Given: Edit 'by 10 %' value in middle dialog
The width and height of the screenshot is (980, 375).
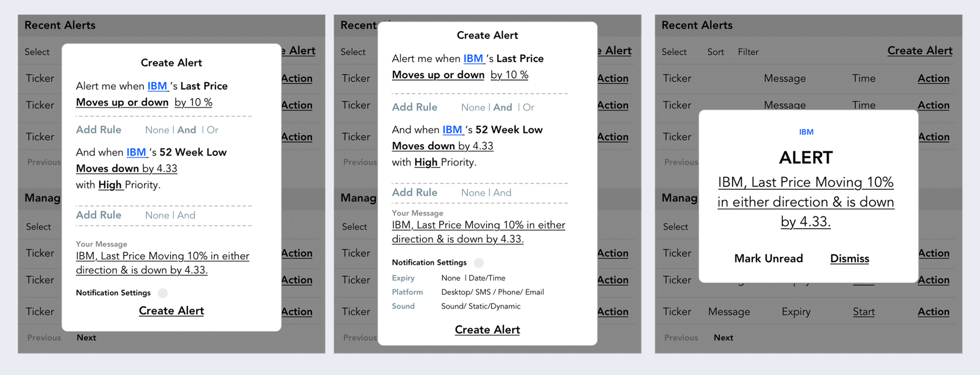Looking at the screenshot, I should (509, 75).
